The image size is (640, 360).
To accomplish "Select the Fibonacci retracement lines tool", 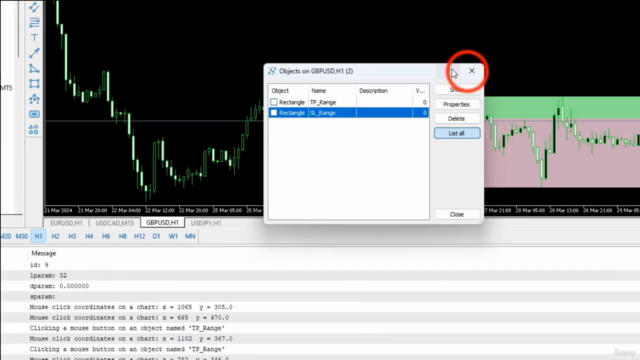I will 34,22.
